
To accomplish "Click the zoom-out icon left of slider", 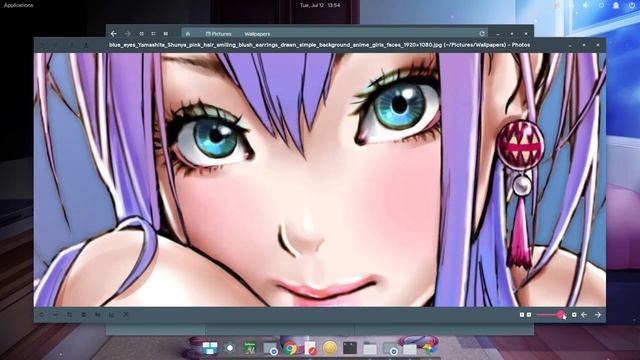I will 529,315.
